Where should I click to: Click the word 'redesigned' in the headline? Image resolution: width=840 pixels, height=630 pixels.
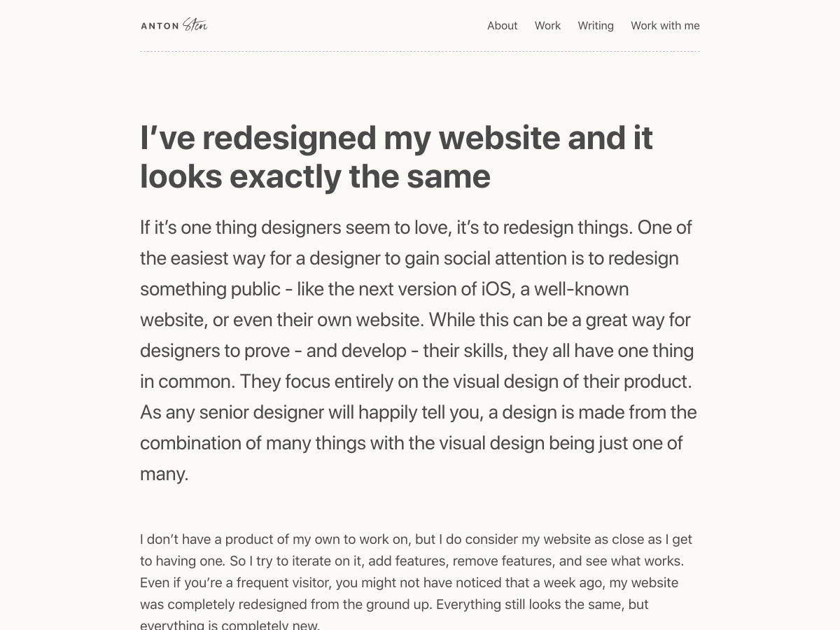pos(289,138)
